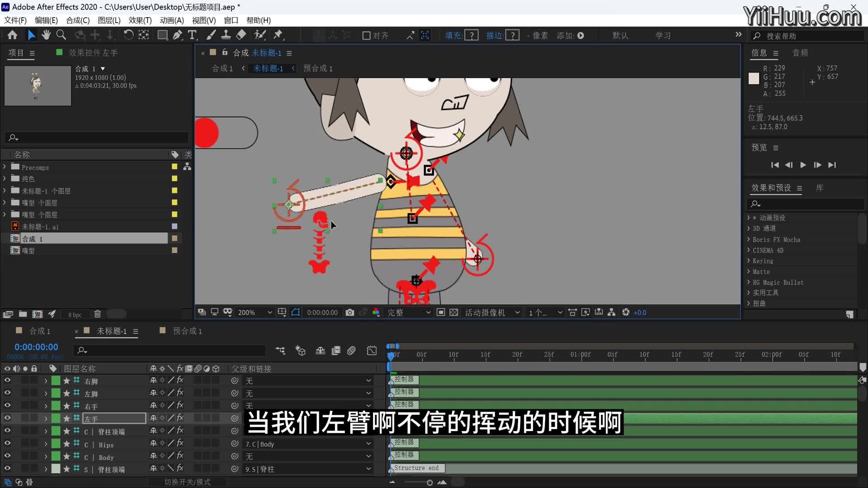
Task: Click the timeline current time 0:00:00:00 field
Action: 36,347
